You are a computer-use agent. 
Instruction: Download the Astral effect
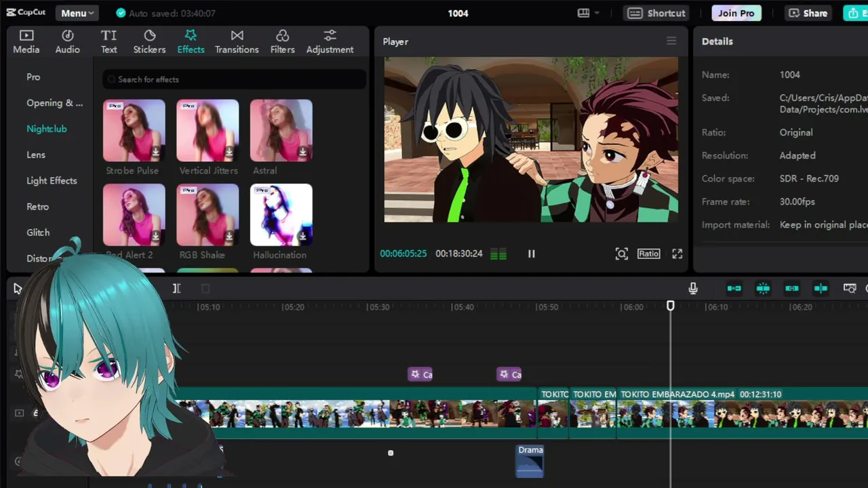click(302, 152)
